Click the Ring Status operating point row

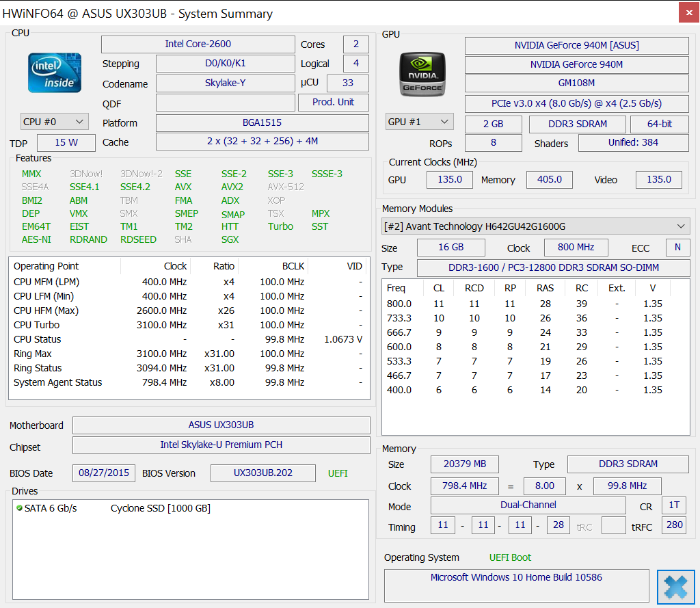(189, 368)
